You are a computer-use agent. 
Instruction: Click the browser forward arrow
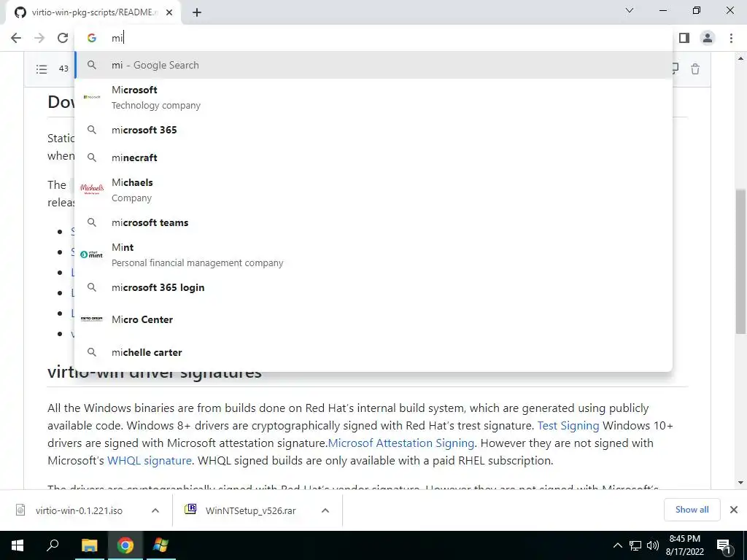39,38
